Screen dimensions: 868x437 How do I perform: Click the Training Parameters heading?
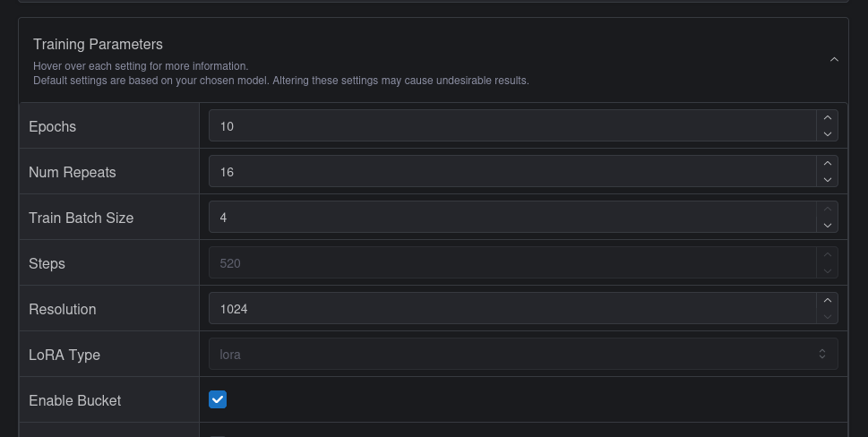98,44
